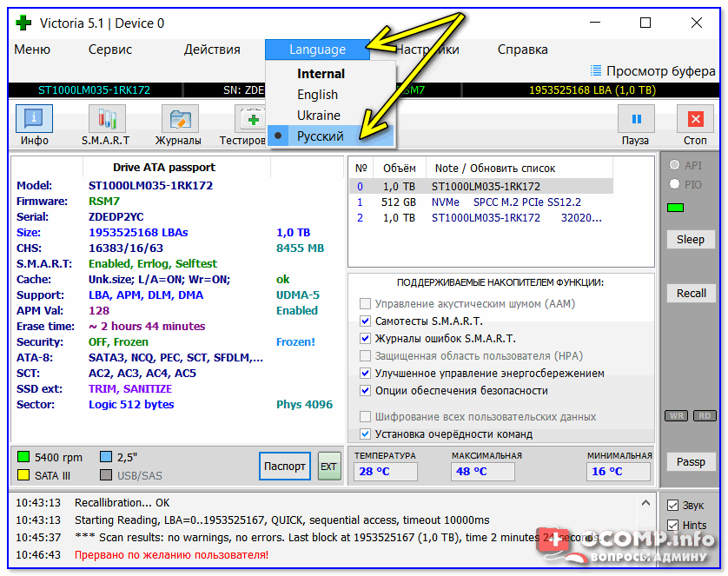Click the Инфо toolbar icon
The width and height of the screenshot is (728, 576).
pos(34,119)
